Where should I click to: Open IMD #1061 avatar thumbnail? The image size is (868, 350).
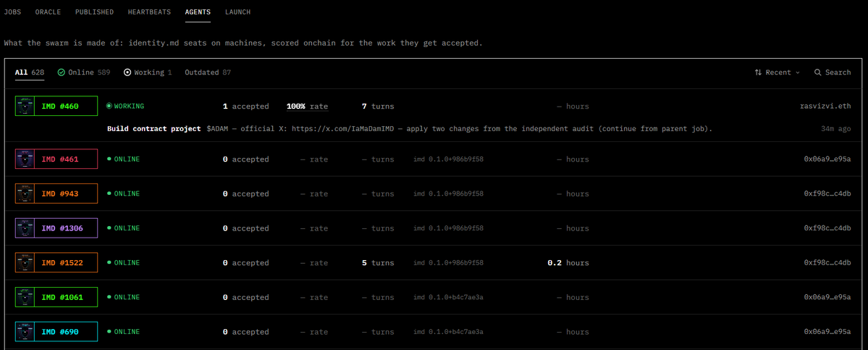25,297
